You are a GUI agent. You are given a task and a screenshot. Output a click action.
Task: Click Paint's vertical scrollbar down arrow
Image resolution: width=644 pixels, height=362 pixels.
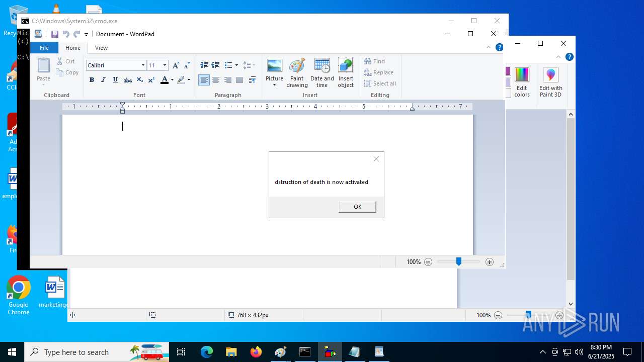click(571, 304)
